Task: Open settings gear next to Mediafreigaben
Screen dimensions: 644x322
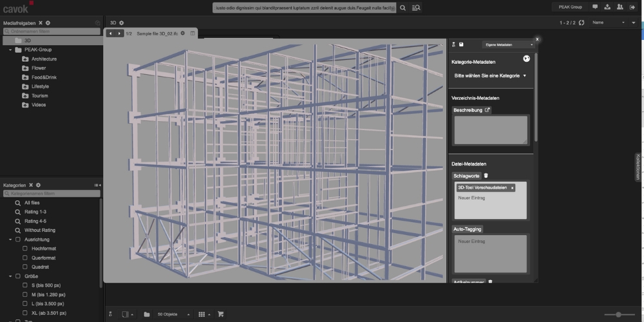Action: (x=48, y=23)
